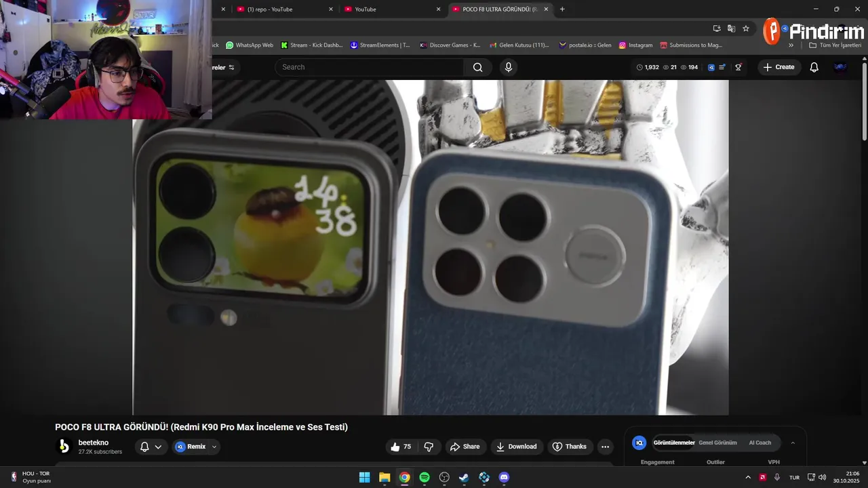Click the vidIQ logo in side panel
The image size is (868, 488).
click(639, 443)
